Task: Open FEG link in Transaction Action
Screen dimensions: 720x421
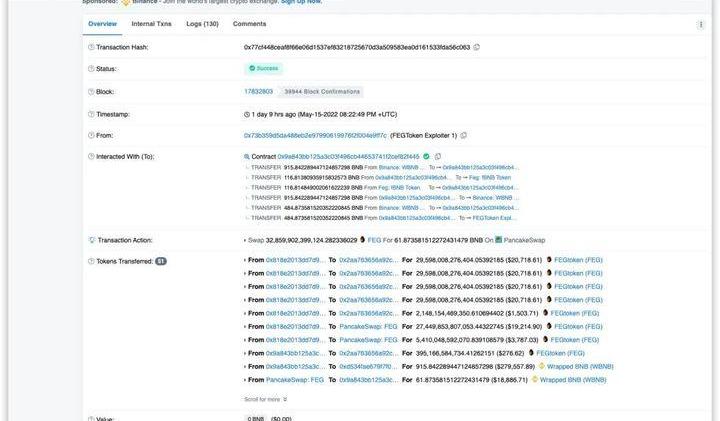Action: click(374, 240)
